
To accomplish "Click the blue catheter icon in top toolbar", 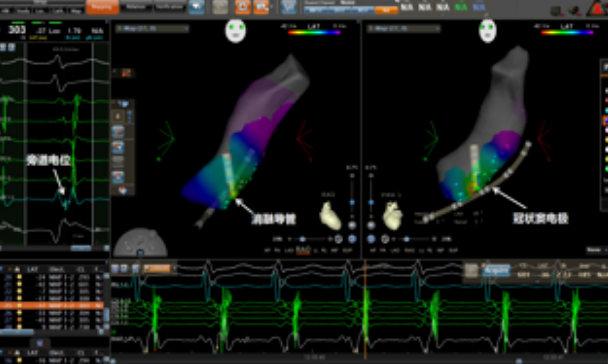I will pos(196,7).
